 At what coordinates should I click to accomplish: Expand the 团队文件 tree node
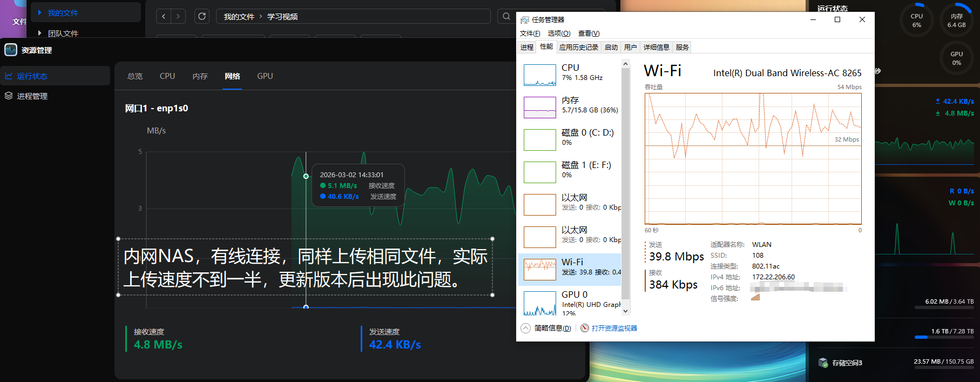(39, 33)
